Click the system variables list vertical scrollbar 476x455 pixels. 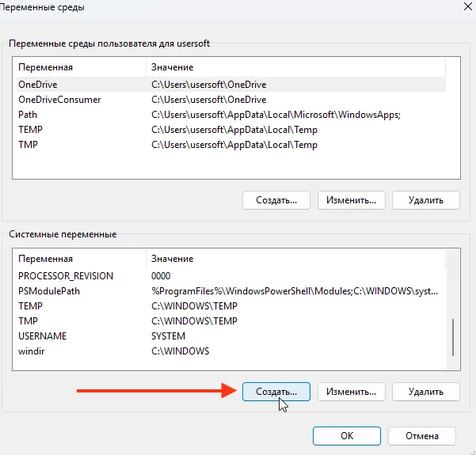click(453, 336)
